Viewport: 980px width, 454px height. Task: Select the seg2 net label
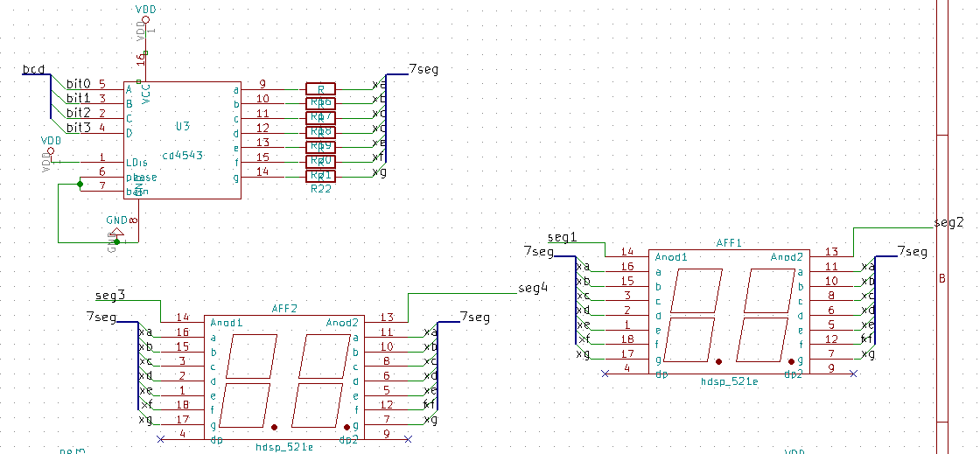(948, 222)
